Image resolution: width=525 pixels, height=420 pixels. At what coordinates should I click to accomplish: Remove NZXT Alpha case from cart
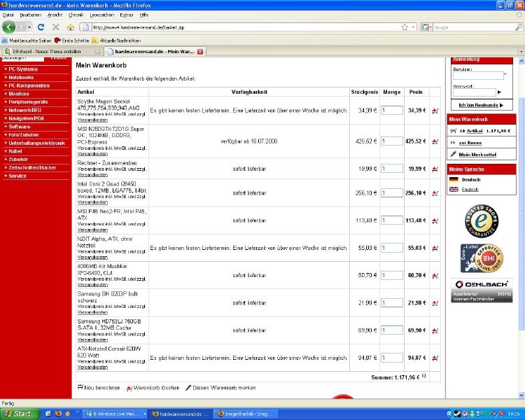point(435,248)
